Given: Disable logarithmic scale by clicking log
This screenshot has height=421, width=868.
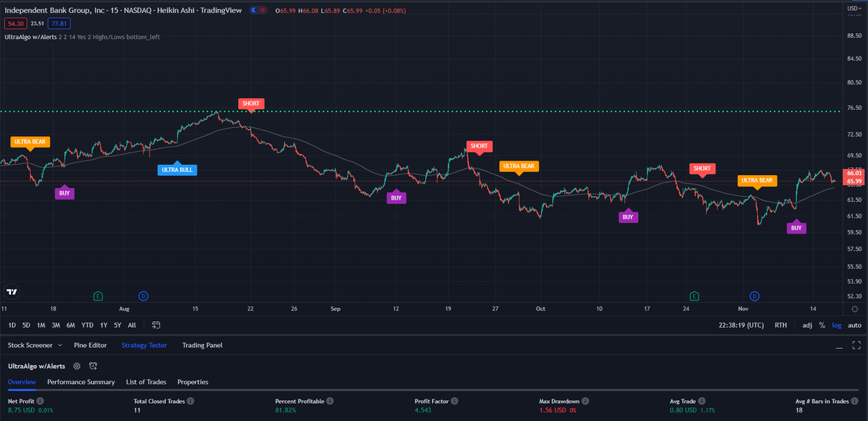Looking at the screenshot, I should (x=836, y=325).
